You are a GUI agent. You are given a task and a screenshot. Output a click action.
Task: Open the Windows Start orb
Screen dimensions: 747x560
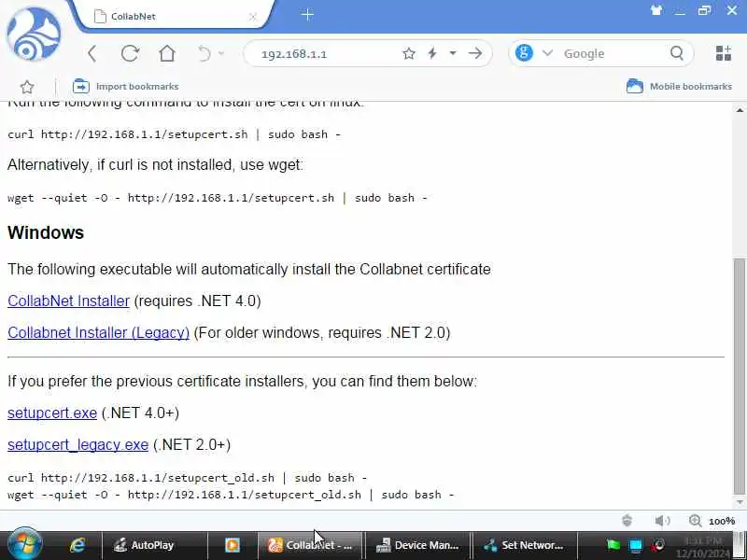tap(24, 544)
